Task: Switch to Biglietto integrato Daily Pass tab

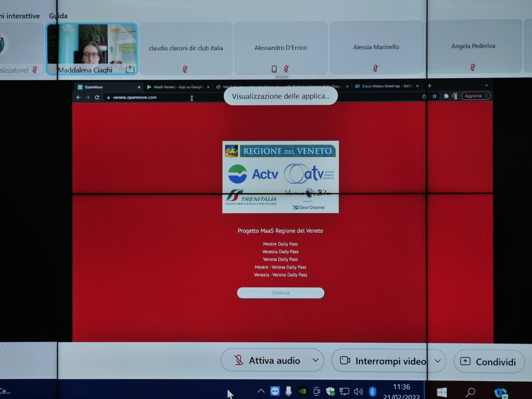Action: 317,86
